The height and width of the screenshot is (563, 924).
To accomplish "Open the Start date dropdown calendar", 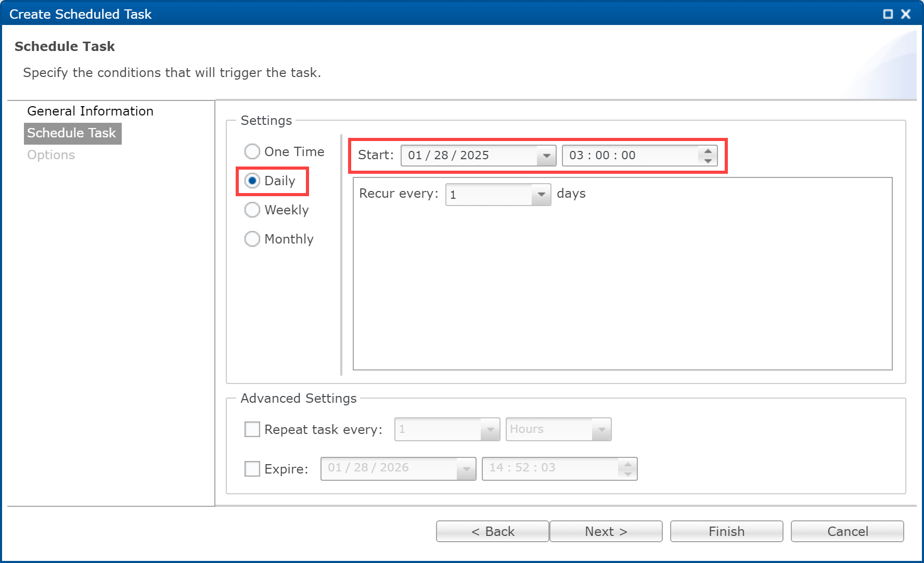I will pos(546,156).
